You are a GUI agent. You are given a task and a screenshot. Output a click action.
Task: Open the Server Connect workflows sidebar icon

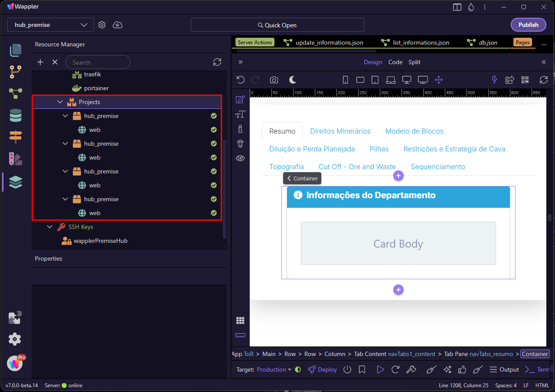(16, 93)
